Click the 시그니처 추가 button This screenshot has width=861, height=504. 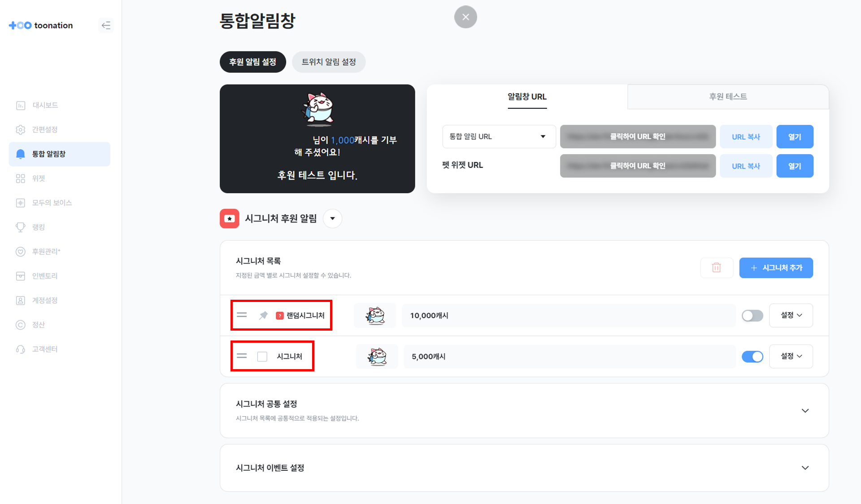point(776,268)
